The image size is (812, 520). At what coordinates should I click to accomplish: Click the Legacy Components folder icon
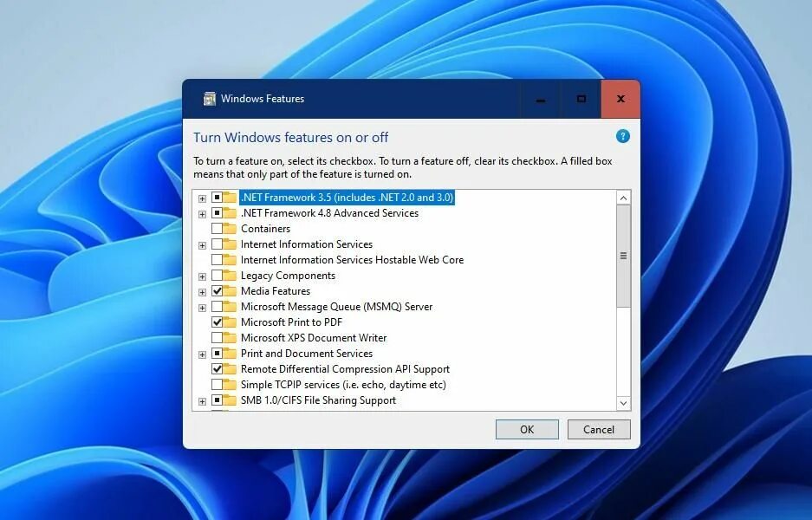coord(230,276)
